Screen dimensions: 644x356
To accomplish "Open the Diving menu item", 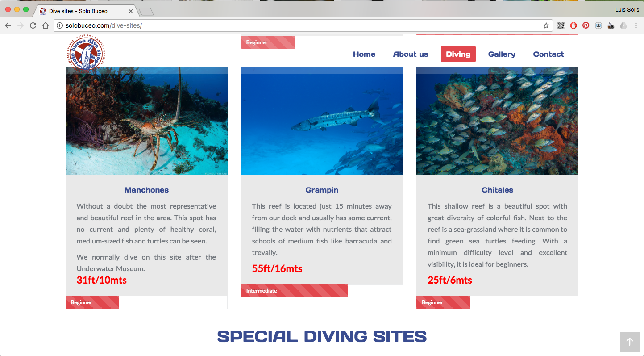I will point(458,54).
